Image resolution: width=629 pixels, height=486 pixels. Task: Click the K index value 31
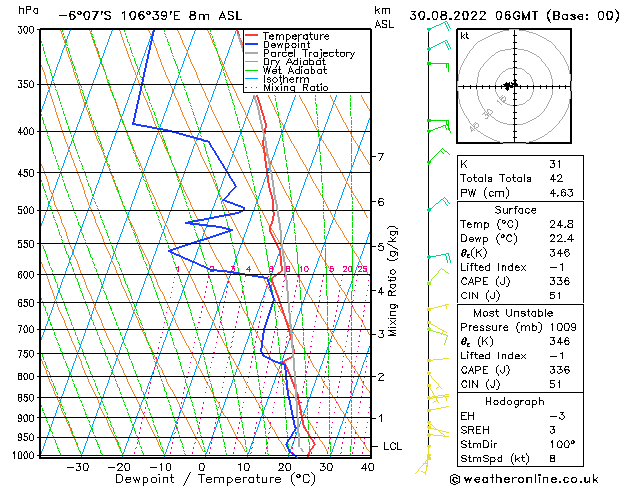pos(555,164)
